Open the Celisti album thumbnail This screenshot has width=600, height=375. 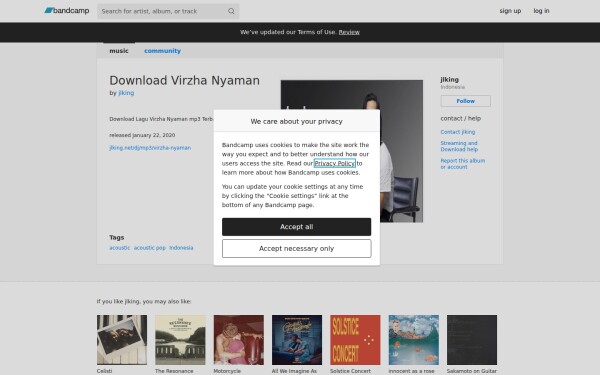point(122,340)
